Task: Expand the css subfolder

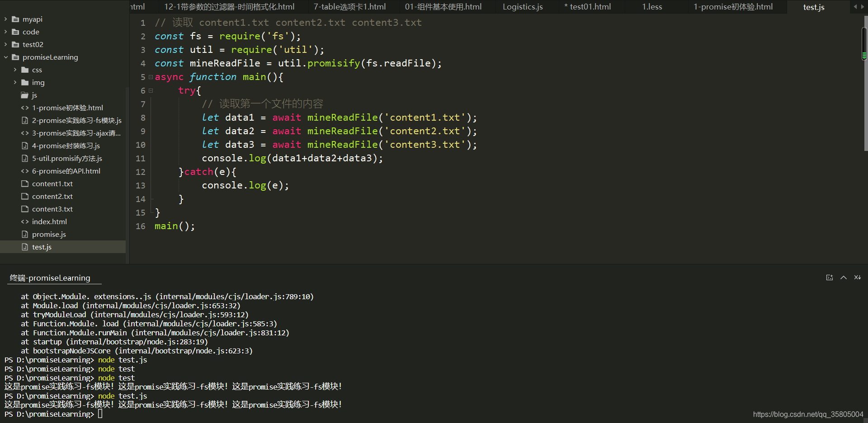Action: click(x=15, y=70)
